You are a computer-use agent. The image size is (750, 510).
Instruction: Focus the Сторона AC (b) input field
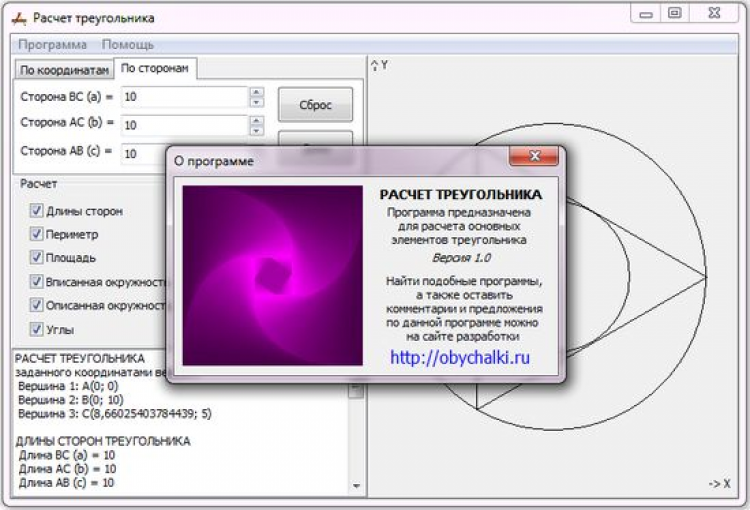click(184, 125)
